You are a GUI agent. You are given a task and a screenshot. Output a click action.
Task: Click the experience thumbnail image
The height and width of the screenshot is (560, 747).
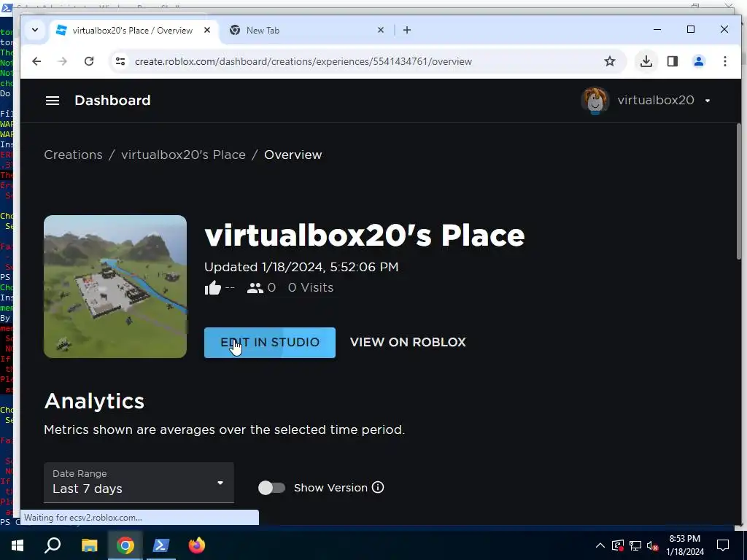115,286
